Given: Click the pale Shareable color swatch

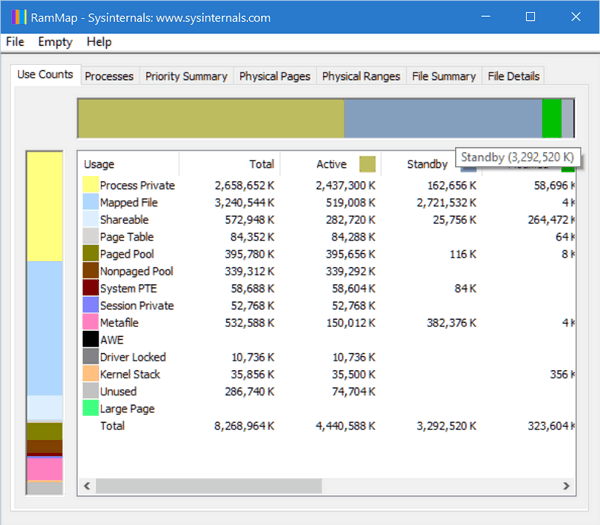Looking at the screenshot, I should point(91,220).
